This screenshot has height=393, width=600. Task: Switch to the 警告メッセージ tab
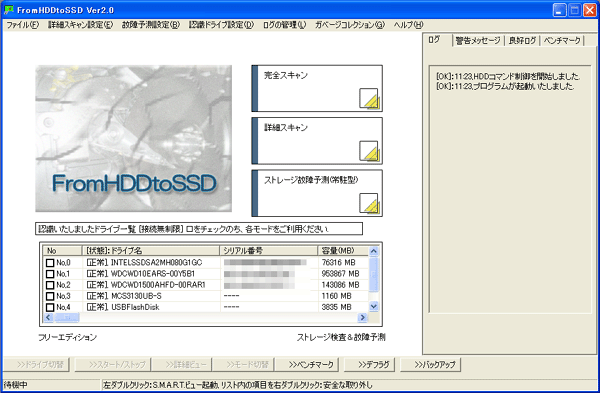tap(478, 41)
